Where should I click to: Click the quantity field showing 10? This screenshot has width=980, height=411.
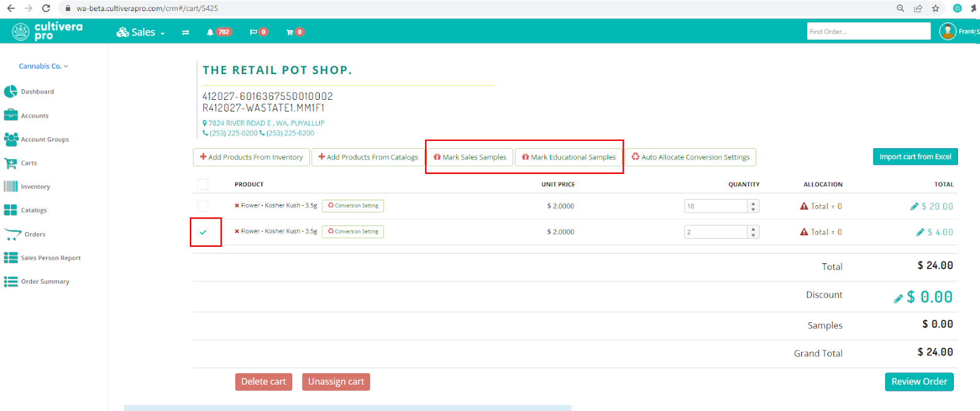click(x=715, y=206)
